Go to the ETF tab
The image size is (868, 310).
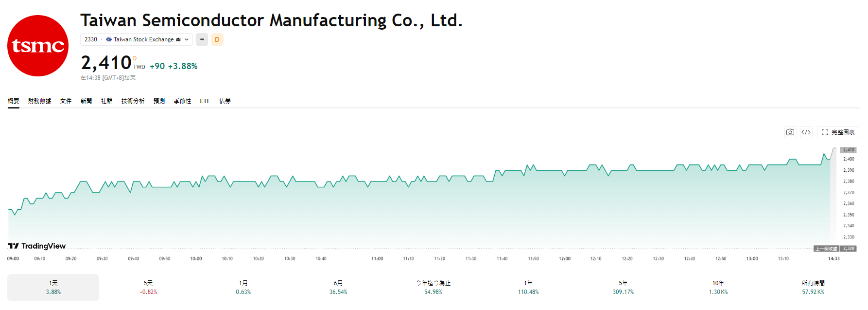tap(205, 101)
